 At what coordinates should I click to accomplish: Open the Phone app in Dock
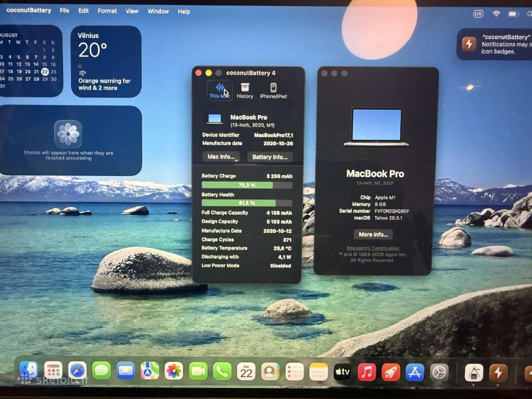pyautogui.click(x=222, y=371)
